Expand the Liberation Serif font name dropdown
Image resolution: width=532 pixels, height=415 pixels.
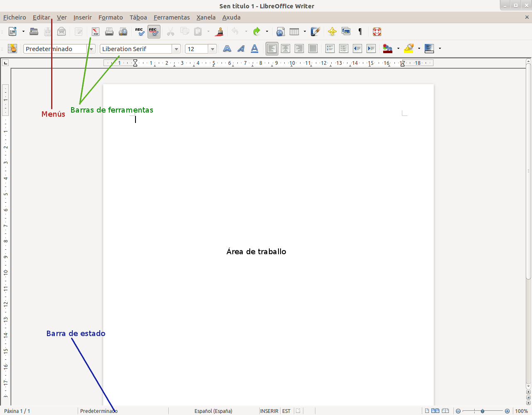pyautogui.click(x=177, y=49)
